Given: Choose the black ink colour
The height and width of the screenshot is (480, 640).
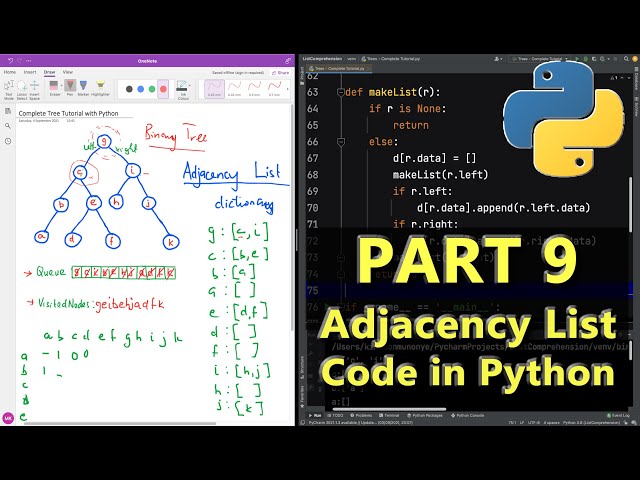Looking at the screenshot, I should point(129,89).
